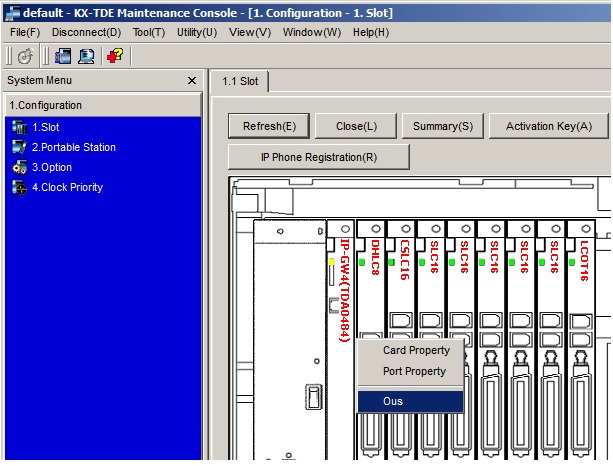Click IP Phone Registration(R) button

click(319, 157)
